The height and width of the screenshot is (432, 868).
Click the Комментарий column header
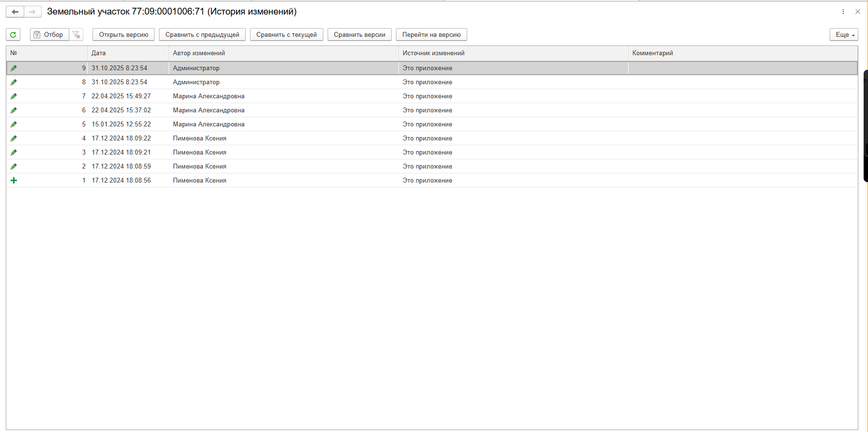pos(743,53)
